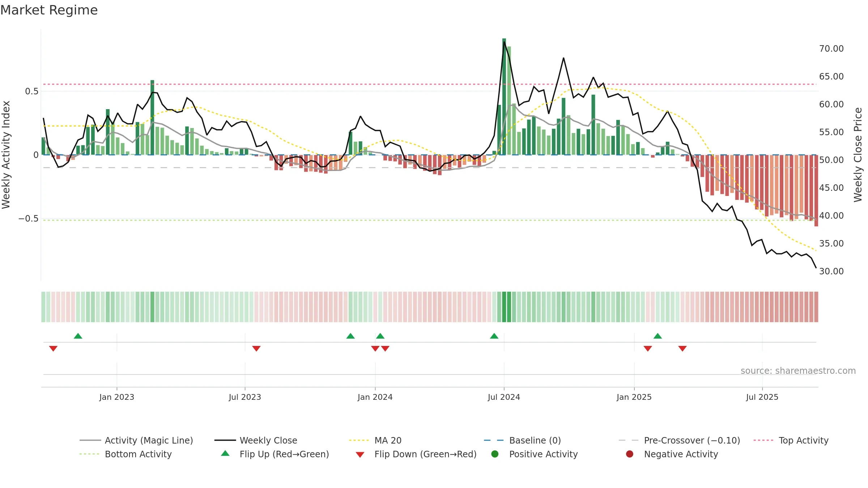
Task: Toggle the Top Activity legend entry
Action: 791,440
